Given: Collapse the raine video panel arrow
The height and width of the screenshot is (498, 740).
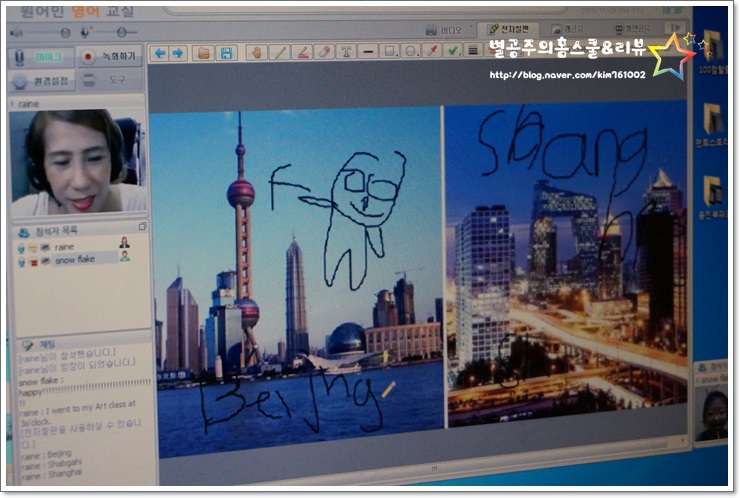Looking at the screenshot, I should point(13,104).
